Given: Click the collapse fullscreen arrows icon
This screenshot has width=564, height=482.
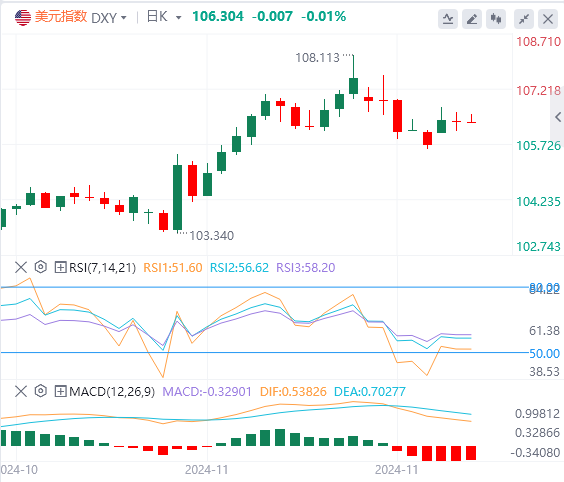Looking at the screenshot, I should click(x=524, y=19).
